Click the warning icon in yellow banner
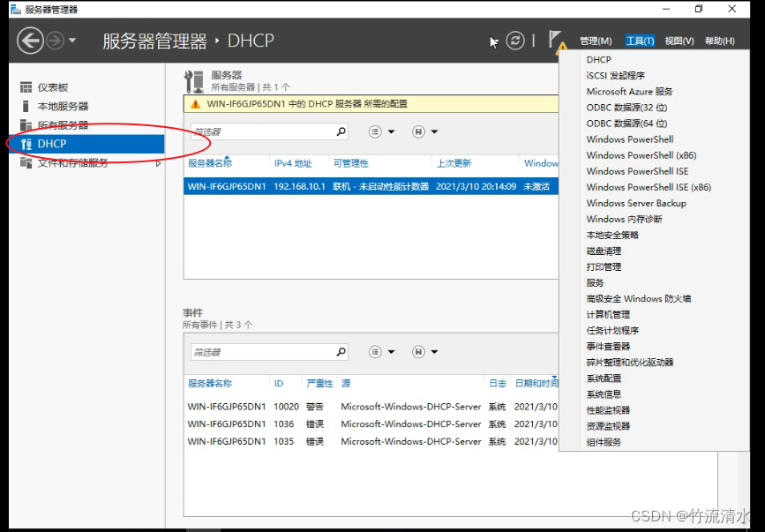Viewport: 765px width, 532px height. (x=195, y=104)
